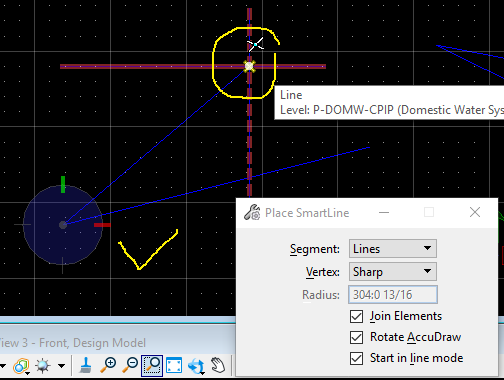The height and width of the screenshot is (380, 504).
Task: Expand the Vertex type dropdown
Action: [x=393, y=272]
